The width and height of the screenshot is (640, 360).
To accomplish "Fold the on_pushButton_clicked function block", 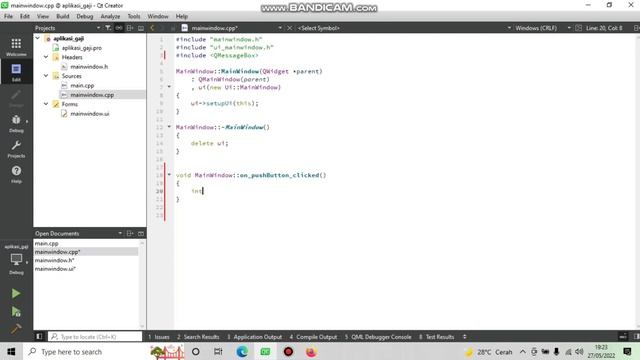I will [x=169, y=175].
